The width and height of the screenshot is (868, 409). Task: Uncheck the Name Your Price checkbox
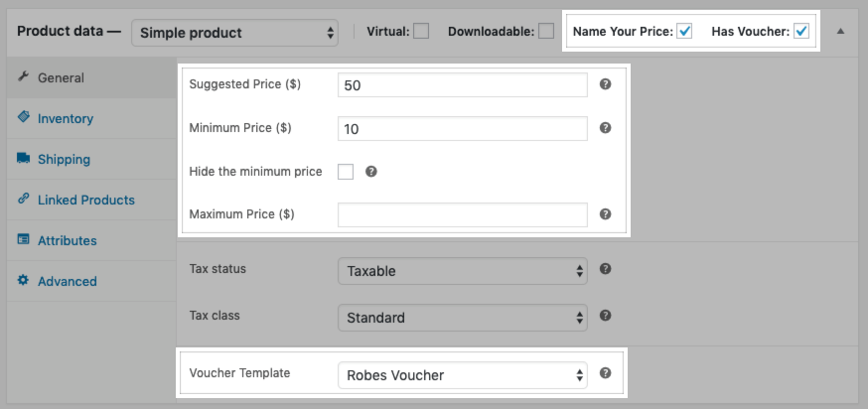(684, 32)
